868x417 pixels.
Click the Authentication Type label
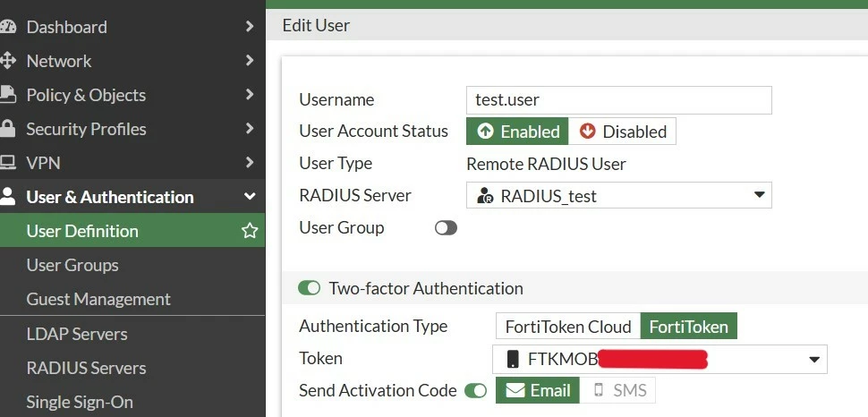coord(373,327)
